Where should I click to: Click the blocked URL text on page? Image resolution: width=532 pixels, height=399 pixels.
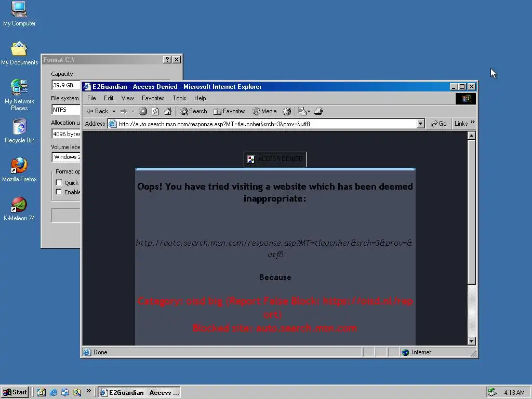(274, 248)
